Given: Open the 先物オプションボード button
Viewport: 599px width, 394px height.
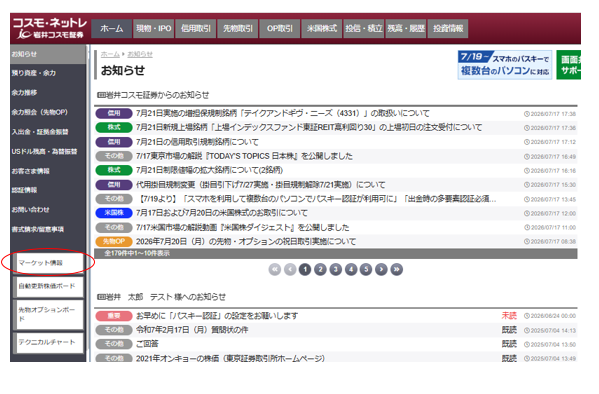Looking at the screenshot, I should (x=49, y=315).
